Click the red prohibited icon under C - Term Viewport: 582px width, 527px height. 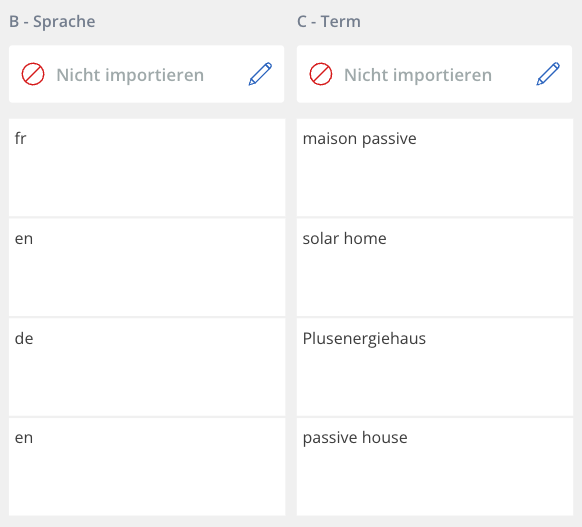321,74
